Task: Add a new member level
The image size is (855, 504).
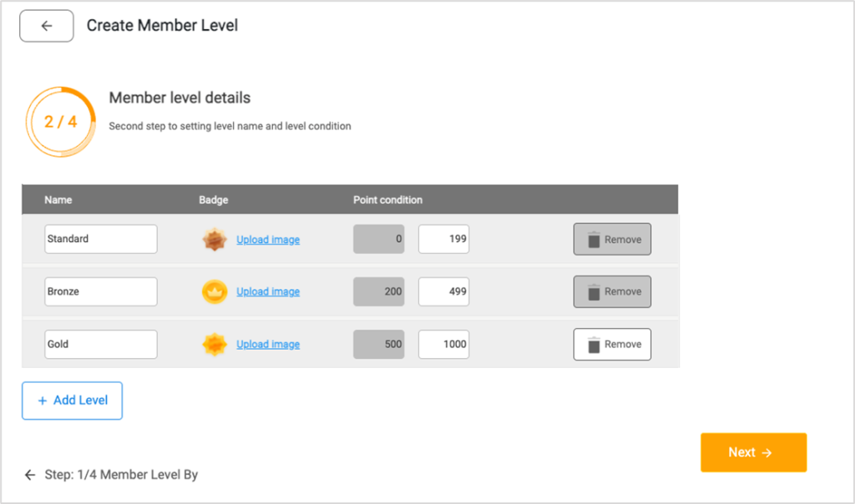Action: coord(72,401)
